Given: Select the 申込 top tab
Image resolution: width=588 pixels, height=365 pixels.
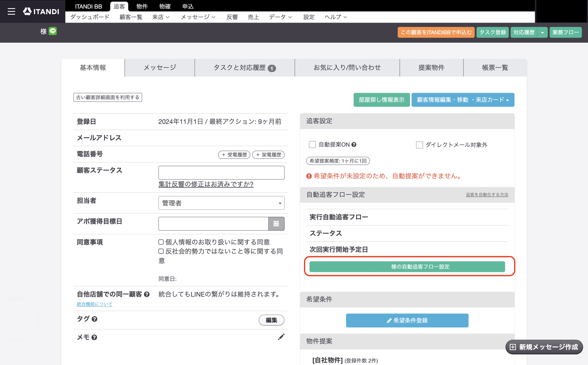Looking at the screenshot, I should click(188, 6).
